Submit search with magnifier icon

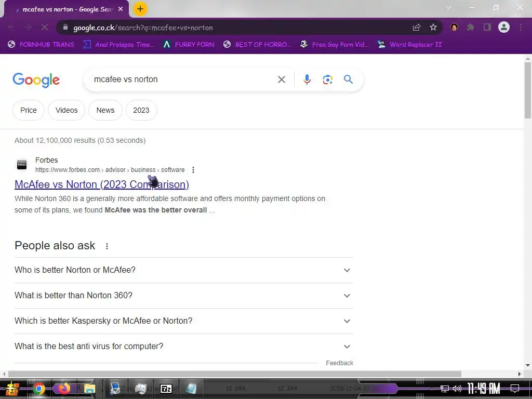coord(348,79)
